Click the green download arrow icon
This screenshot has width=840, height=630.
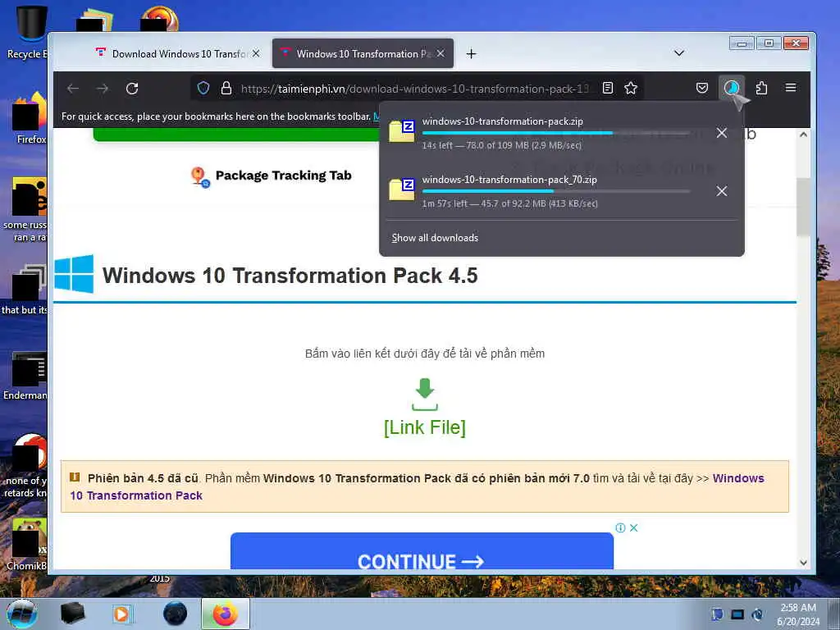point(425,395)
